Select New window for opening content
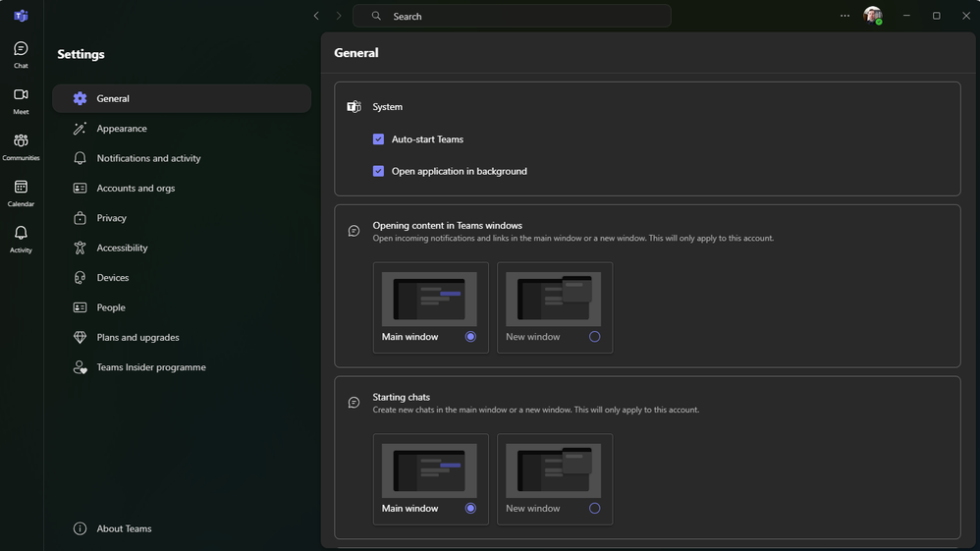This screenshot has width=980, height=551. (x=594, y=337)
